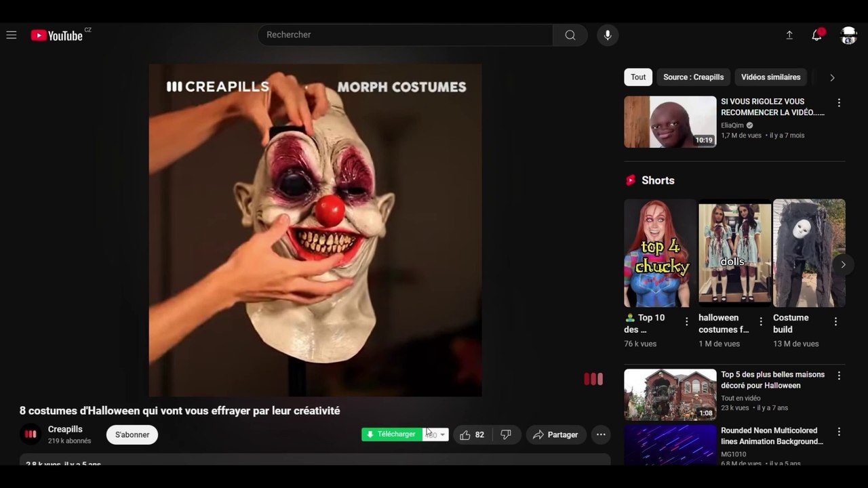Click the '13 M de vues' view count

[795, 344]
